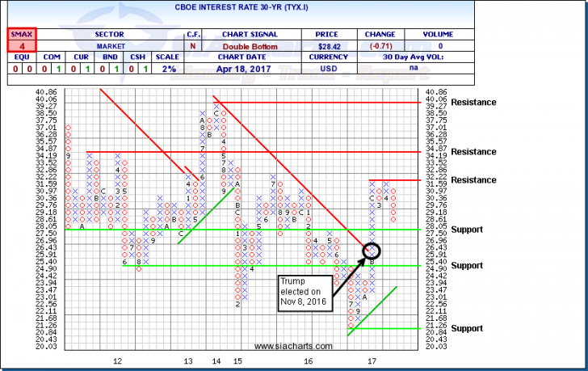
Task: Click the Resistance label near 32.22
Action: coord(474,179)
